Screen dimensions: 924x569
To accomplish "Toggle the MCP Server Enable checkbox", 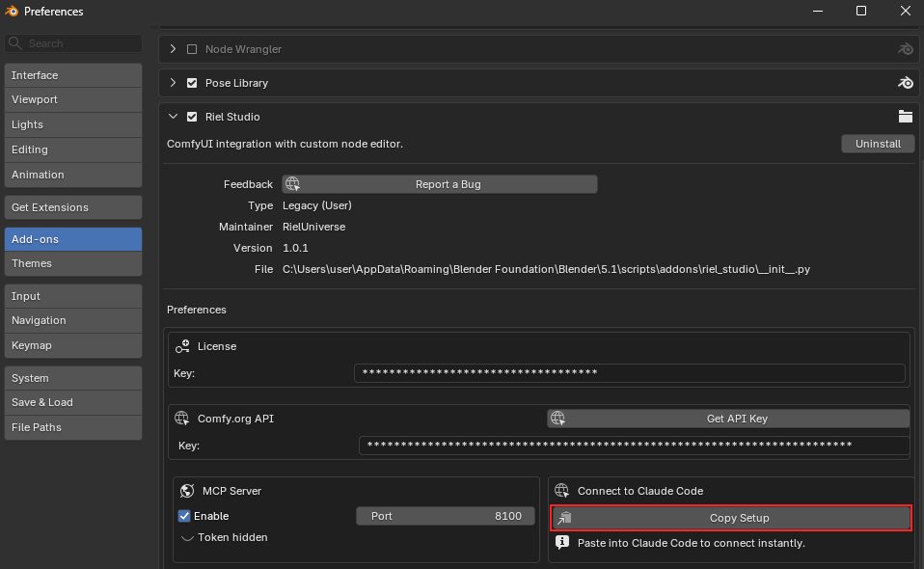I will tap(184, 516).
